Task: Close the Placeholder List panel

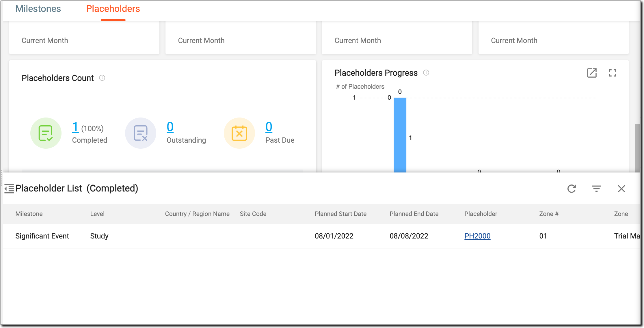Action: 621,189
